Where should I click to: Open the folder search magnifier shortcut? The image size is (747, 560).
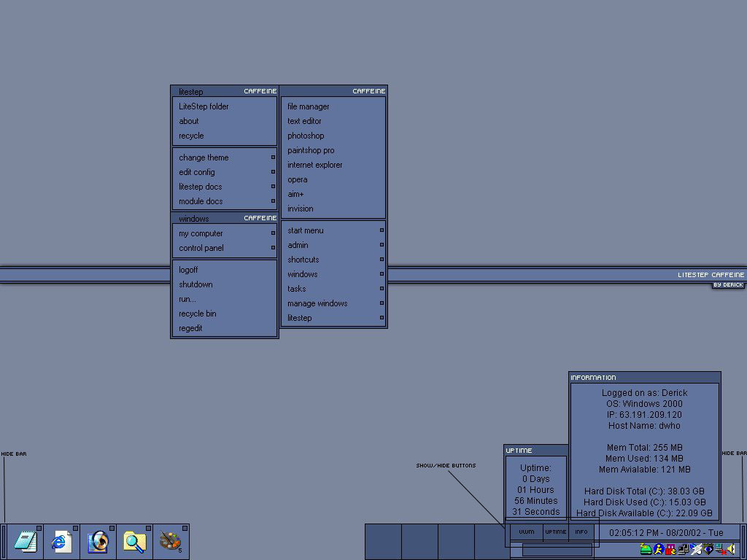[x=135, y=542]
